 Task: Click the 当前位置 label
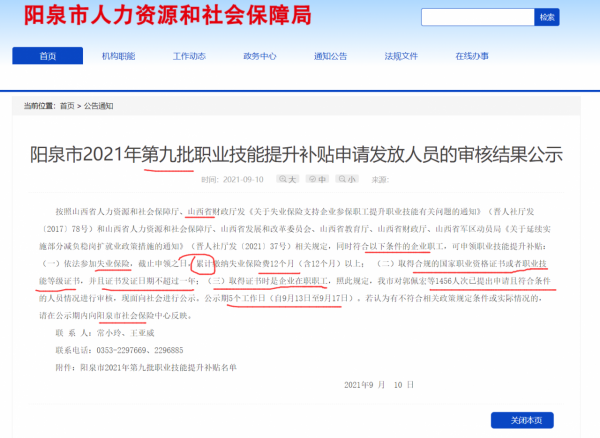click(39, 106)
